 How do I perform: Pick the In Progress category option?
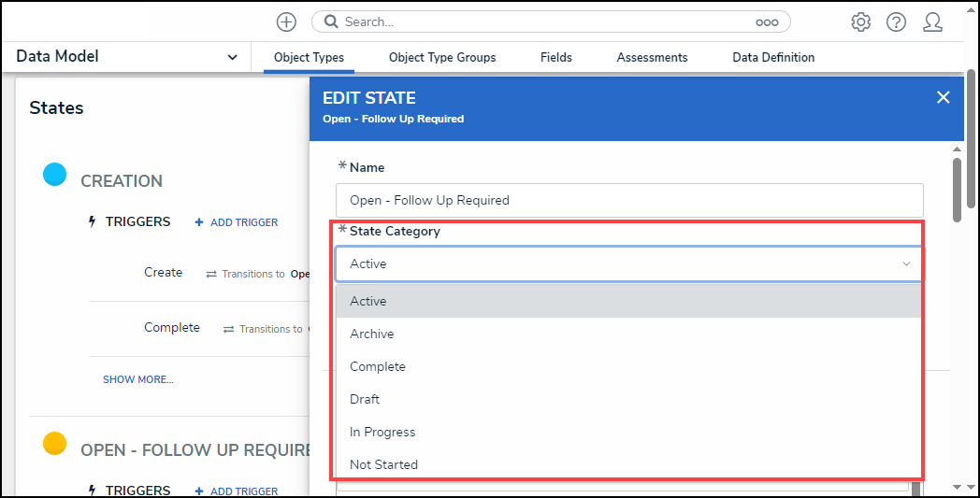[382, 432]
